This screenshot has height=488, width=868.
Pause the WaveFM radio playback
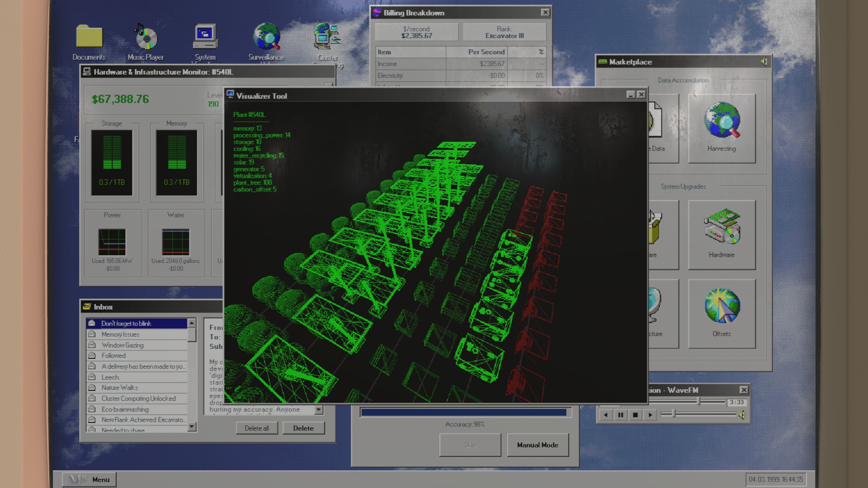click(621, 415)
